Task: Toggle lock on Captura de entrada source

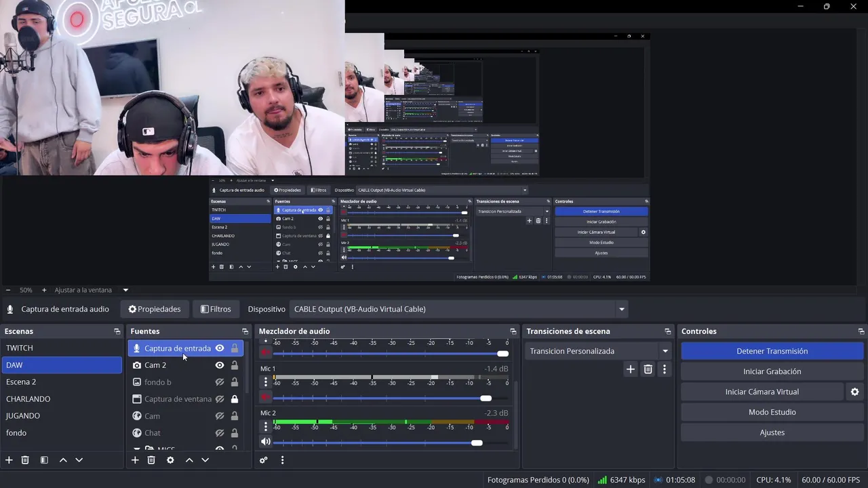Action: click(235, 348)
